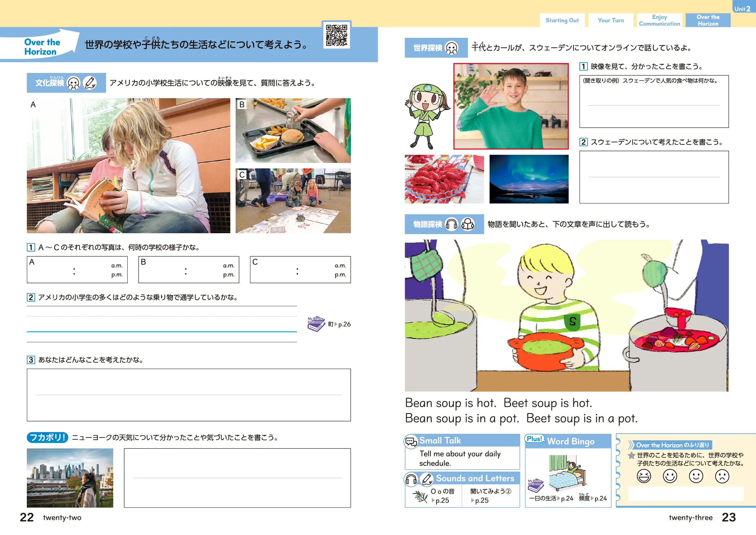756x535 pixels.
Task: Click the group reading icon beside 物語探検
Action: click(467, 224)
